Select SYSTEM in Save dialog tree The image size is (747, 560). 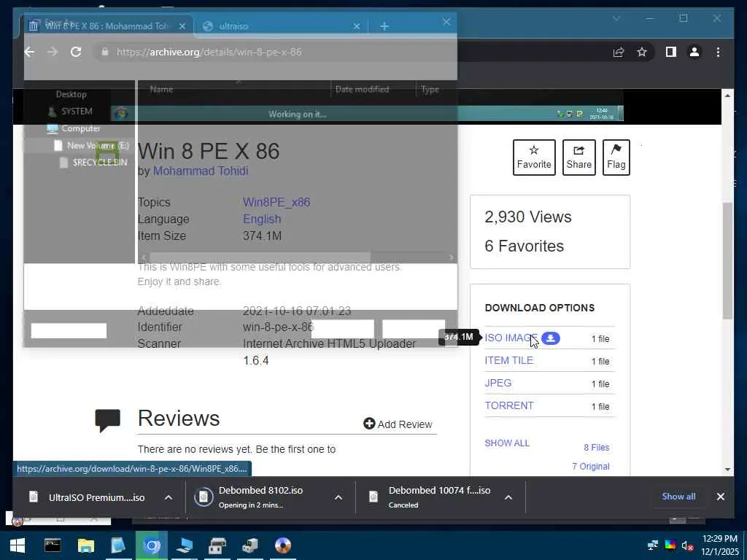76,112
